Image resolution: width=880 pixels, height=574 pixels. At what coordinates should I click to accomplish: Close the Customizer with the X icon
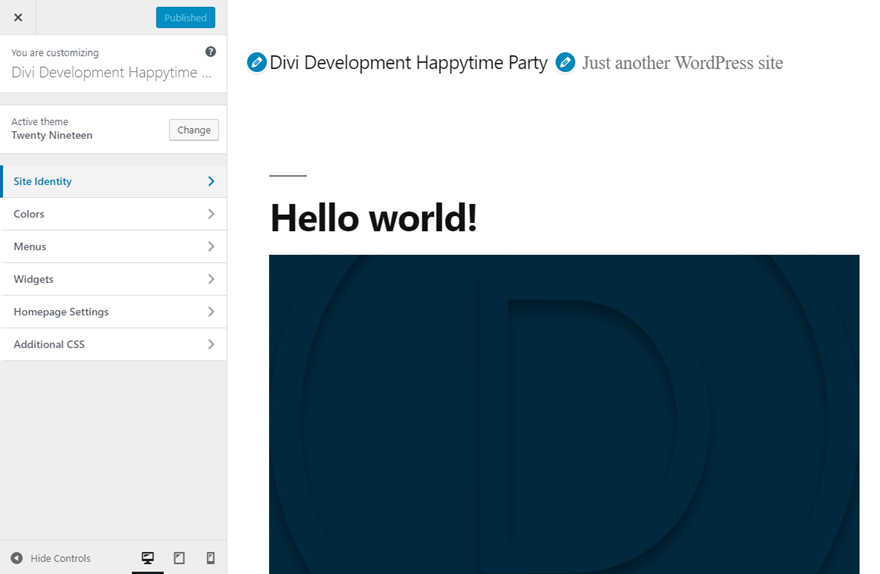(18, 17)
